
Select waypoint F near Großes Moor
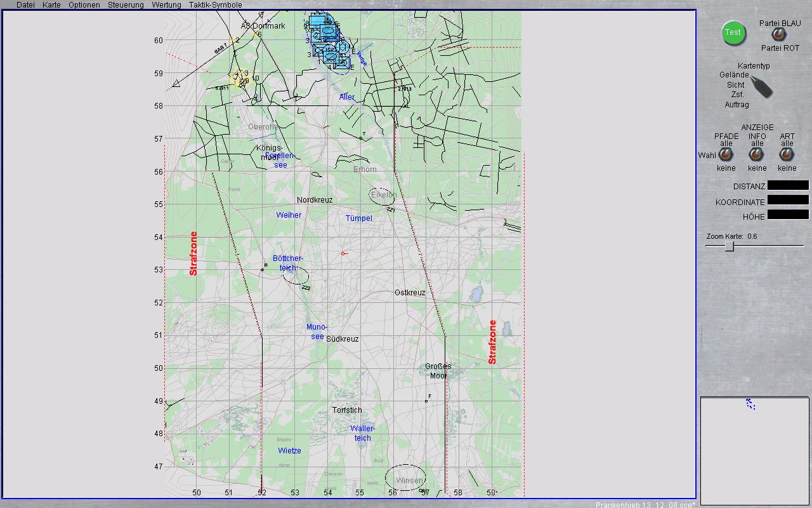coord(426,401)
